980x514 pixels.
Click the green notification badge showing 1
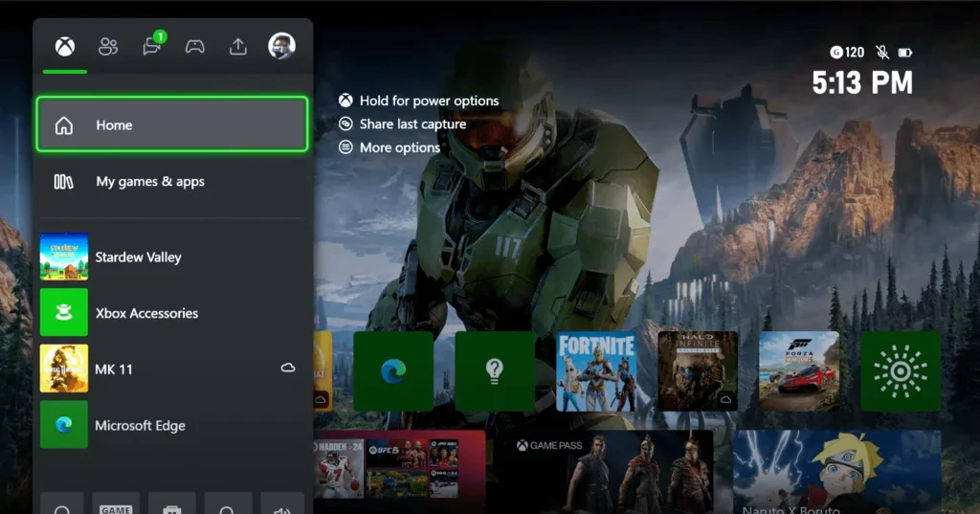[160, 37]
